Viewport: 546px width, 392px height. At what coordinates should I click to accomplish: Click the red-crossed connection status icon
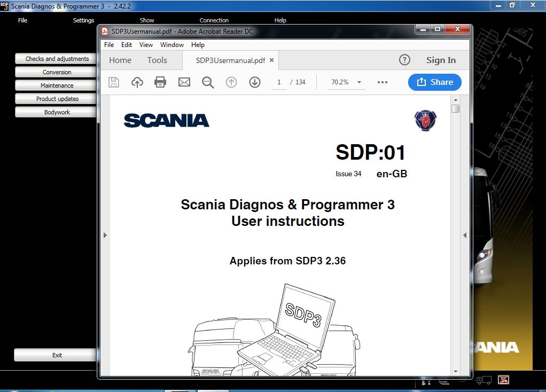pyautogui.click(x=503, y=380)
